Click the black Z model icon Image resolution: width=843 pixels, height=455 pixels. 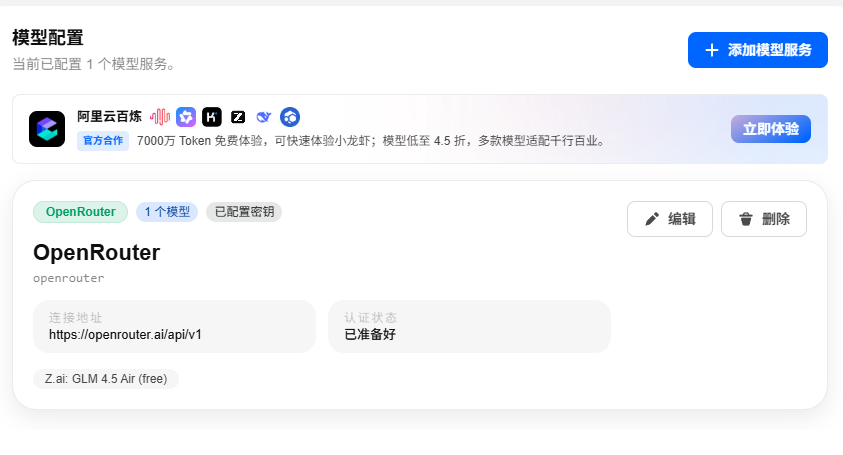point(238,117)
